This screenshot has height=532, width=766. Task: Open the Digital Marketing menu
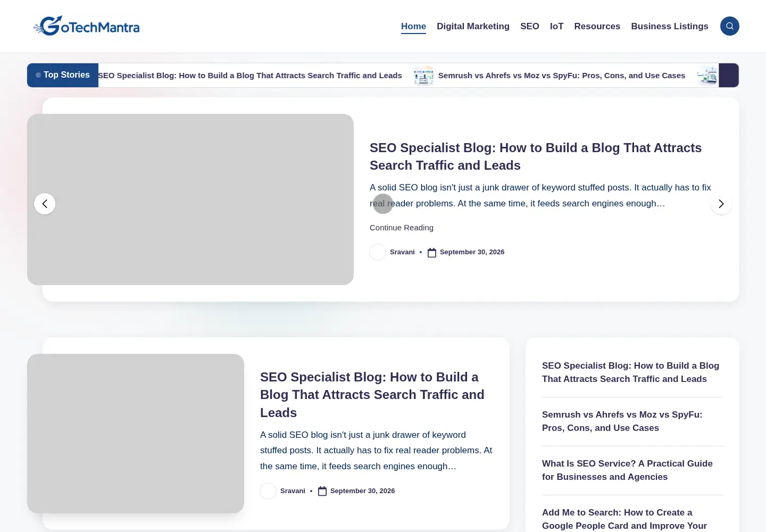[473, 26]
